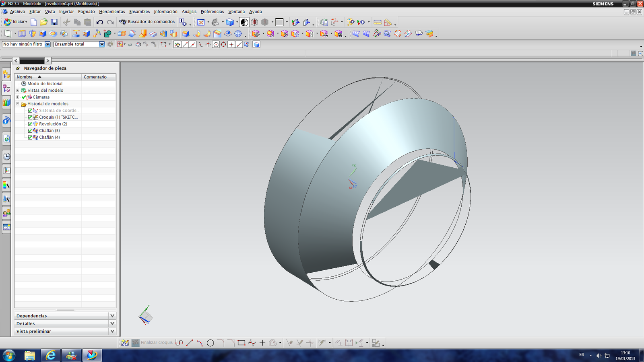The image size is (644, 362).
Task: Click the Open file folder icon
Action: tap(44, 22)
